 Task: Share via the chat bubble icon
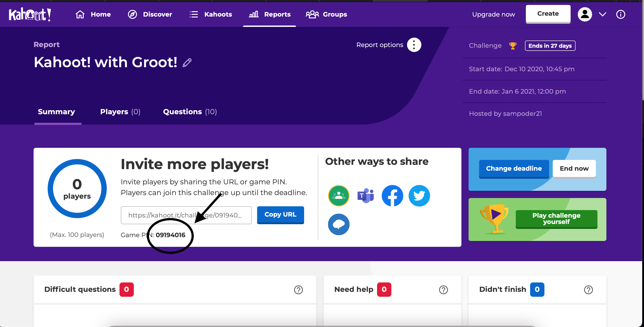(x=339, y=224)
